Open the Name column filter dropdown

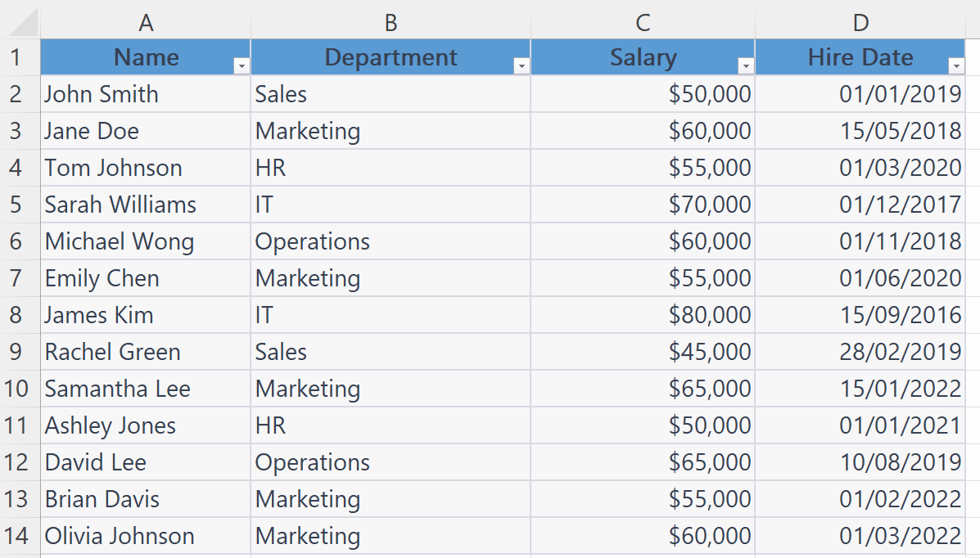tap(240, 64)
